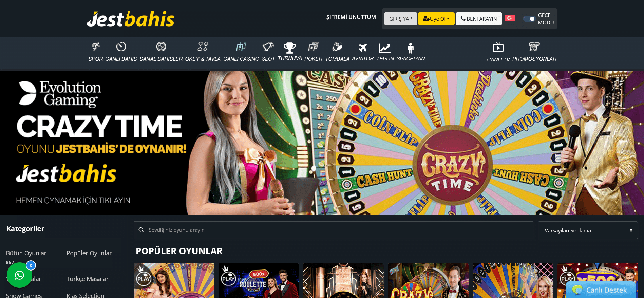Click the Spor menu label

96,59
